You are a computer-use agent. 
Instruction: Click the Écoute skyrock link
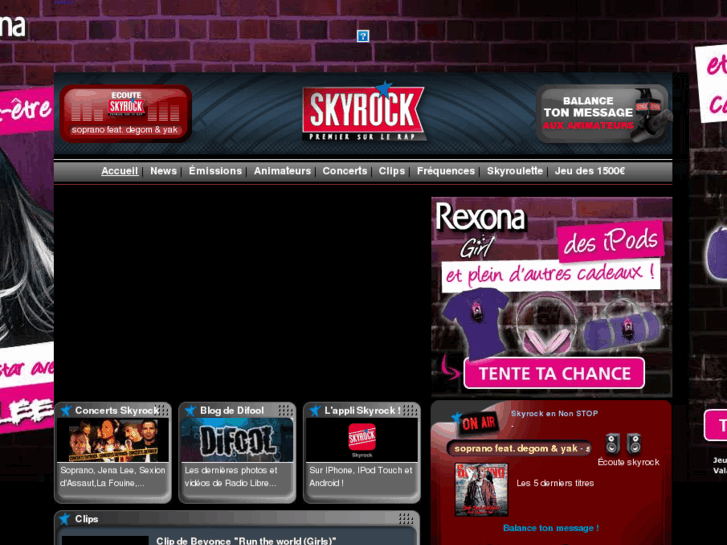point(628,462)
